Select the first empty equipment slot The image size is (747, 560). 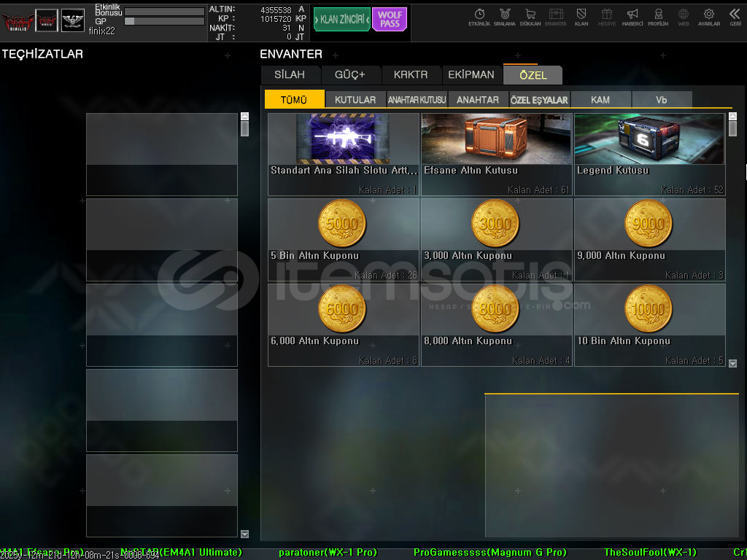pos(162,154)
